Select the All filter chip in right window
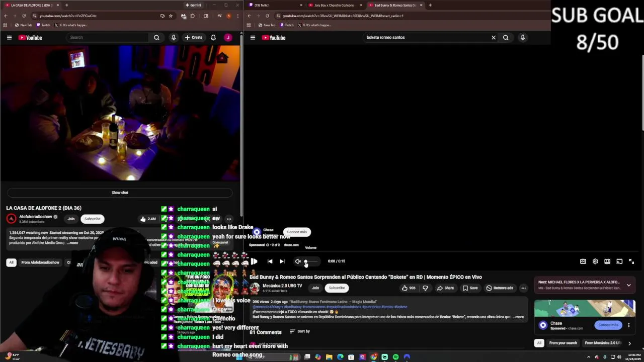 (539, 343)
